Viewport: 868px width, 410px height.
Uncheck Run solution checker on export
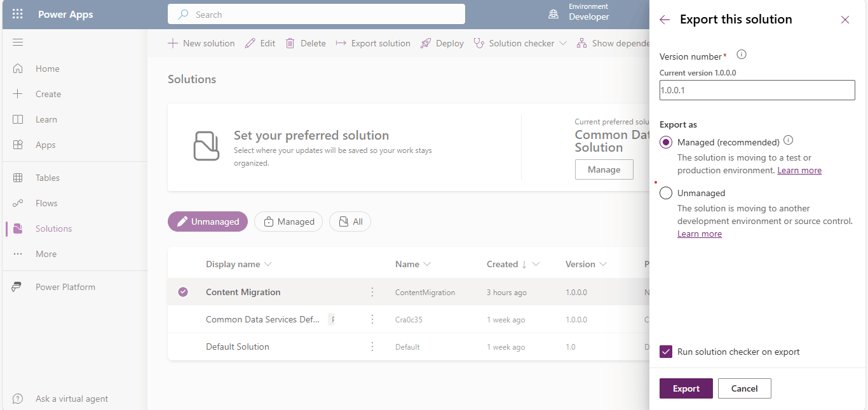point(666,352)
